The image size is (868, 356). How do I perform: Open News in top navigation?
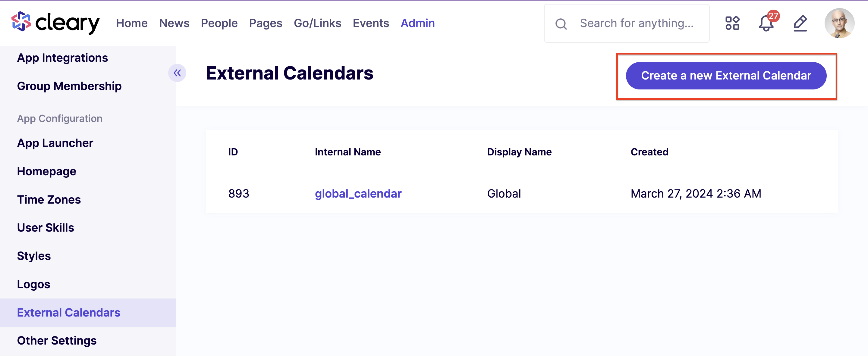pos(174,23)
